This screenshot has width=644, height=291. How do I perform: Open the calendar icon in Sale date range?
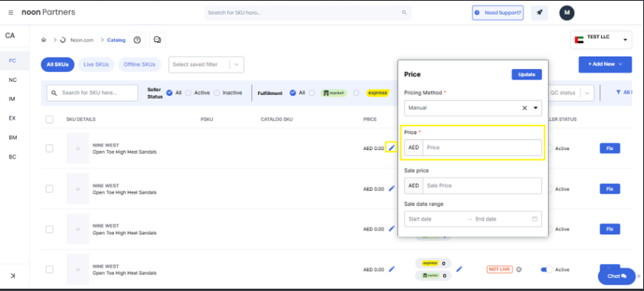[534, 219]
